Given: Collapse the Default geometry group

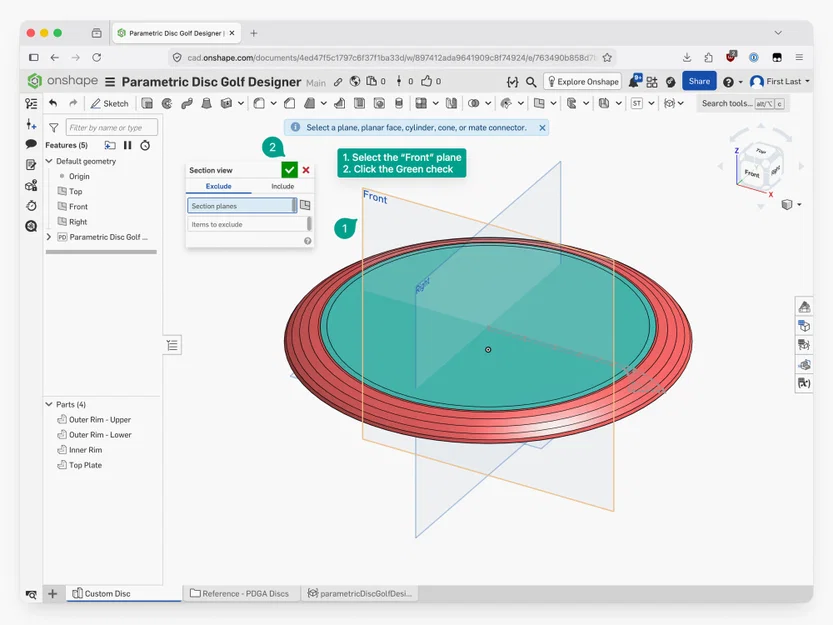Looking at the screenshot, I should coord(49,161).
